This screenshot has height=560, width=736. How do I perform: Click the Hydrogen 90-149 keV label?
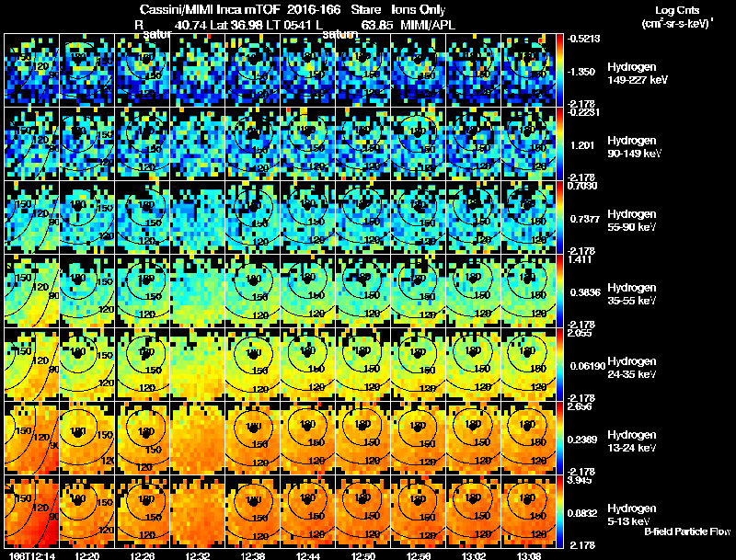(x=634, y=147)
